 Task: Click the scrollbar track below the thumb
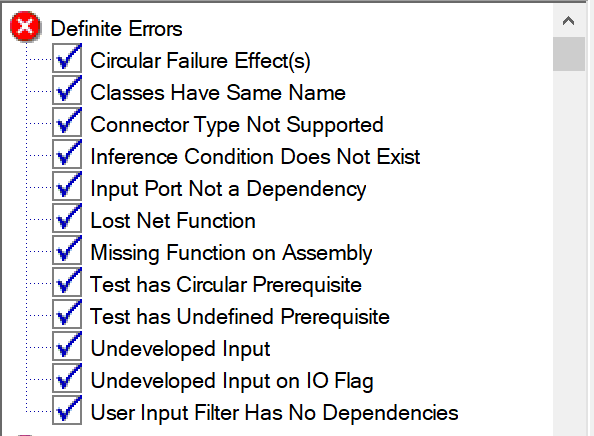coord(569,250)
